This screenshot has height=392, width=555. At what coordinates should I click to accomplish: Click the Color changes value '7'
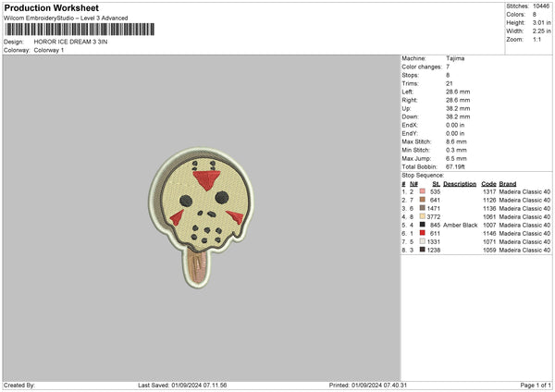pyautogui.click(x=448, y=67)
